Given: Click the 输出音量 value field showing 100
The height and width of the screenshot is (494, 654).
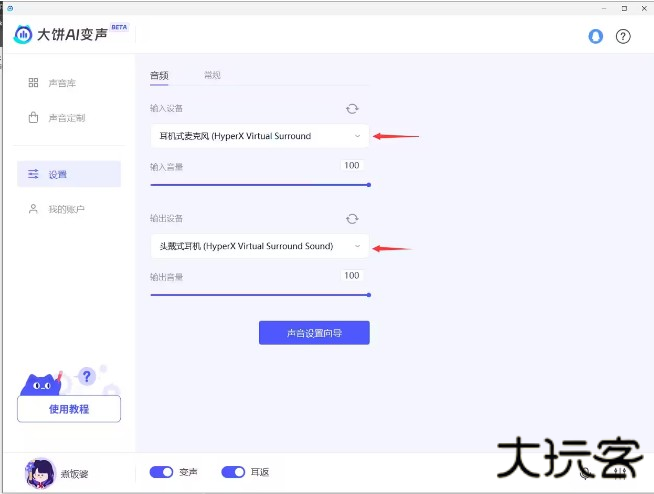Looking at the screenshot, I should click(x=352, y=275).
